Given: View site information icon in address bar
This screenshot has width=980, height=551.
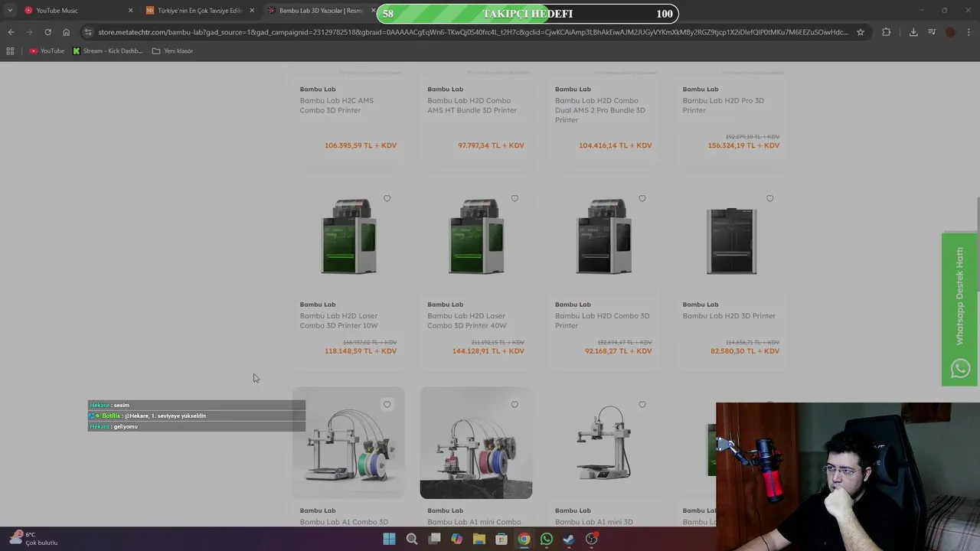Looking at the screenshot, I should [x=89, y=32].
